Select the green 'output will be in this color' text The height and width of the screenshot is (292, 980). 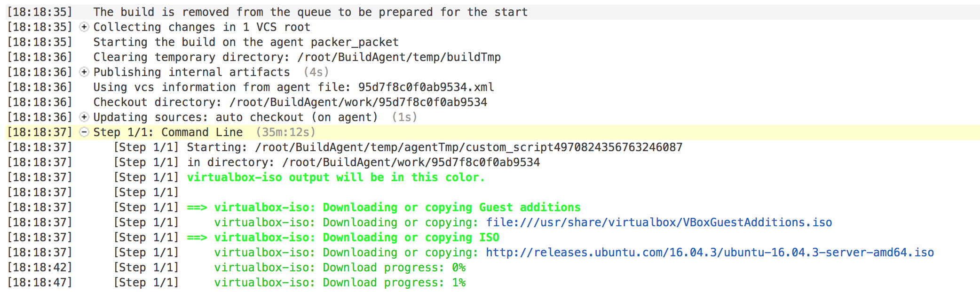pyautogui.click(x=336, y=177)
